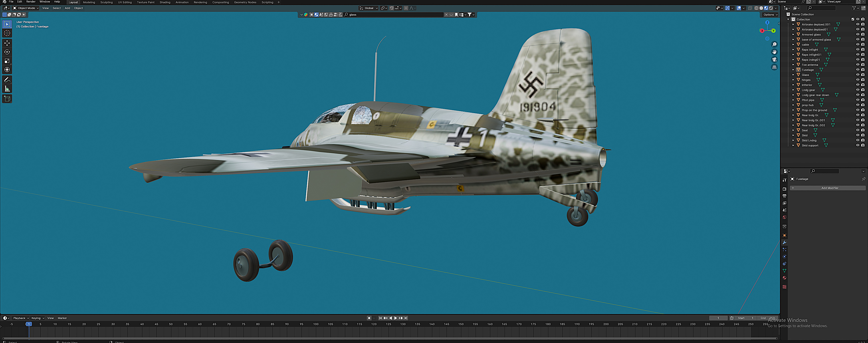Viewport: 868px width, 343px height.
Task: Open the View Layer properties tab
Action: coord(784,203)
